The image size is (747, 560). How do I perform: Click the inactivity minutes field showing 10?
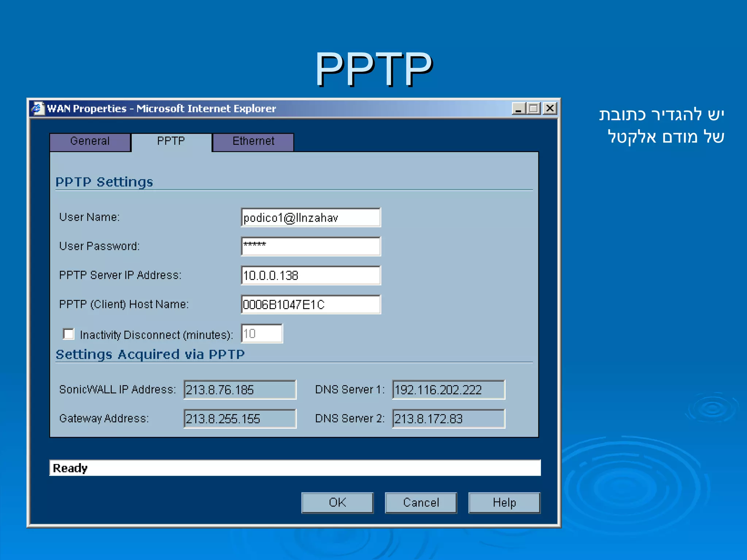click(x=262, y=334)
